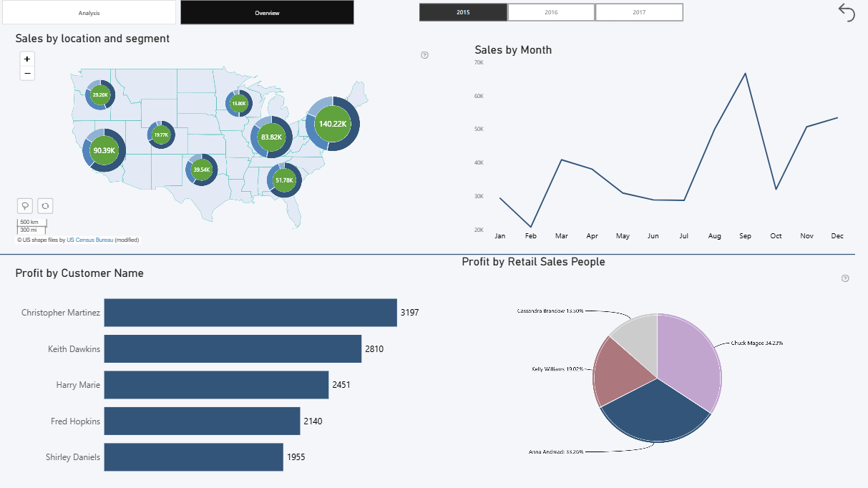Screen dimensions: 868x488
Task: Switch to the Analysis tab
Action: click(x=89, y=13)
